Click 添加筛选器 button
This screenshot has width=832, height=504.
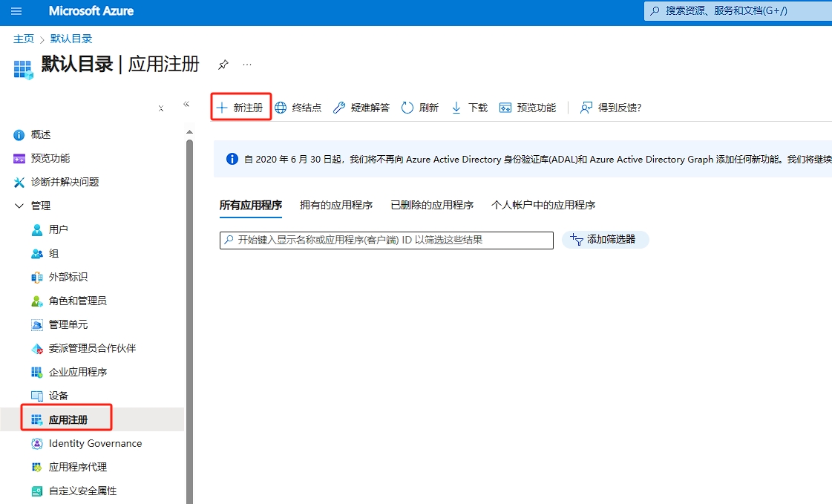(605, 240)
